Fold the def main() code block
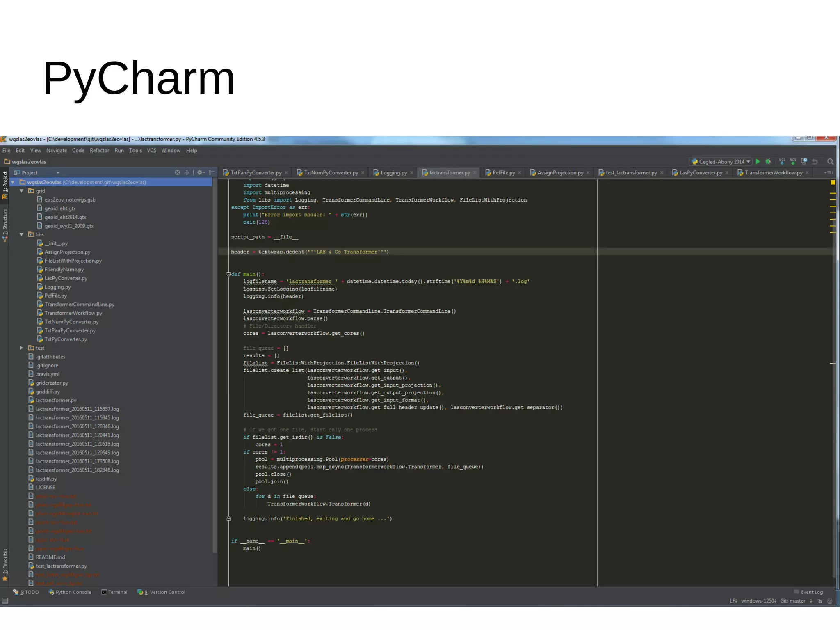Screen dimensions: 840x630 [228, 274]
